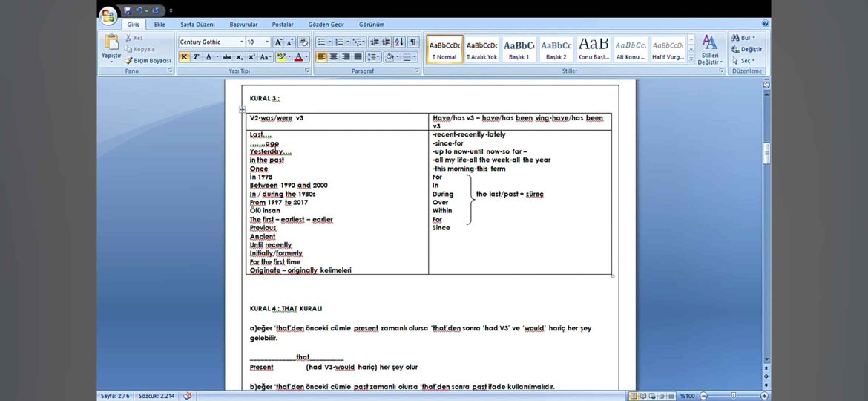Apply Aralık Yok style
Viewport: 868px width, 401px height.
point(481,49)
